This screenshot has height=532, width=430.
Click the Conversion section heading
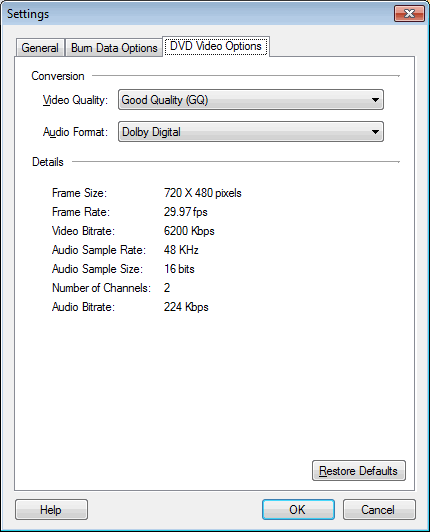click(58, 76)
